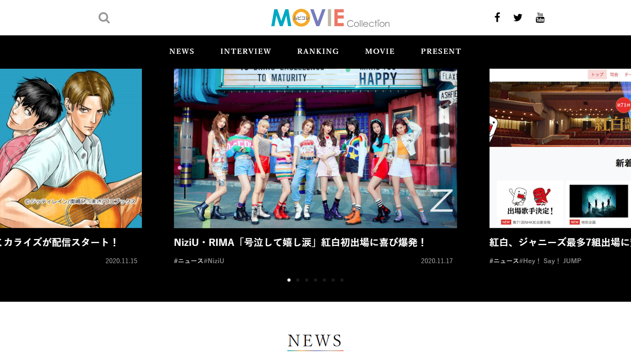631x364 pixels.
Task: Follow #ニュース tag under the 紅白 headline
Action: (504, 261)
